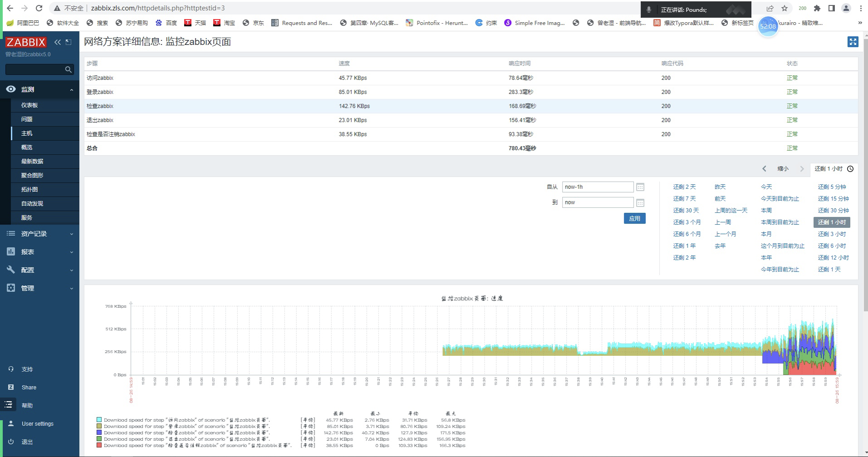Expand the 资产记录 inventory menu
Image resolution: width=868 pixels, height=457 pixels.
pyautogui.click(x=39, y=234)
